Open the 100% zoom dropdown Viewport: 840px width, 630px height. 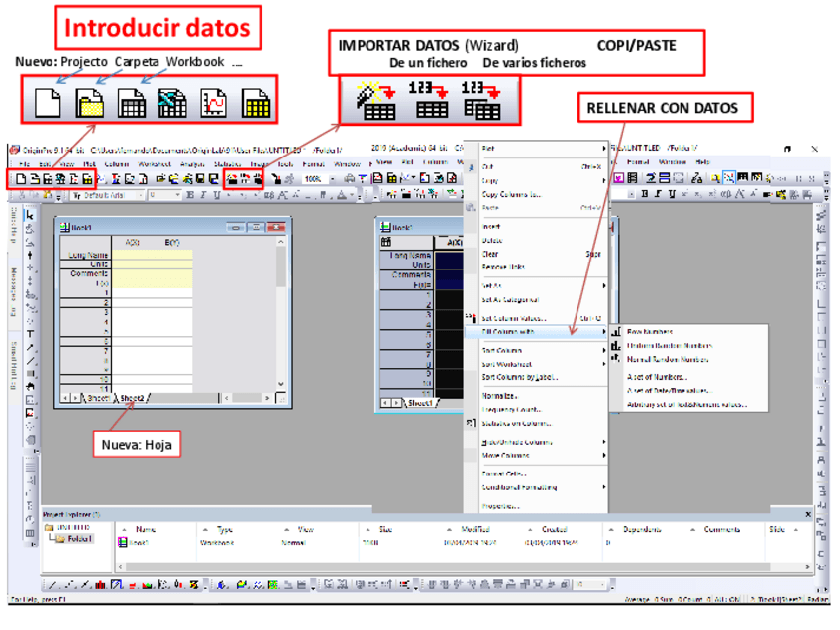(332, 179)
